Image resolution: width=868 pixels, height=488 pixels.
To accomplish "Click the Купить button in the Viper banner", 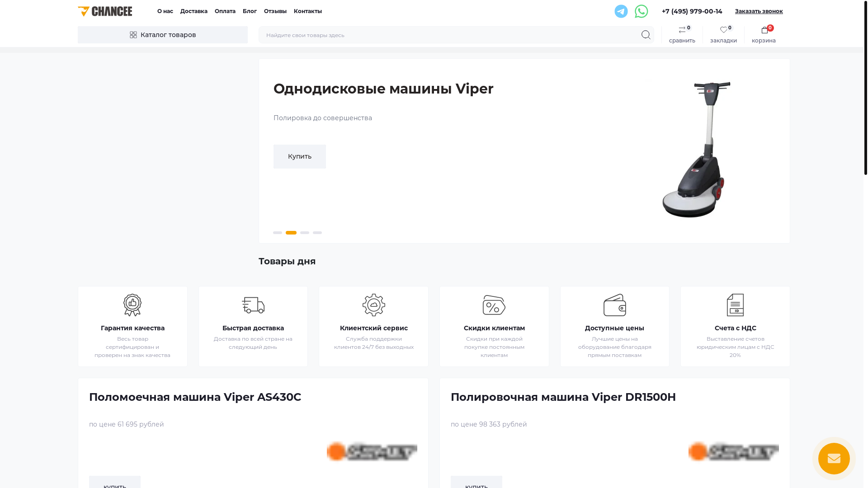I will [x=300, y=156].
